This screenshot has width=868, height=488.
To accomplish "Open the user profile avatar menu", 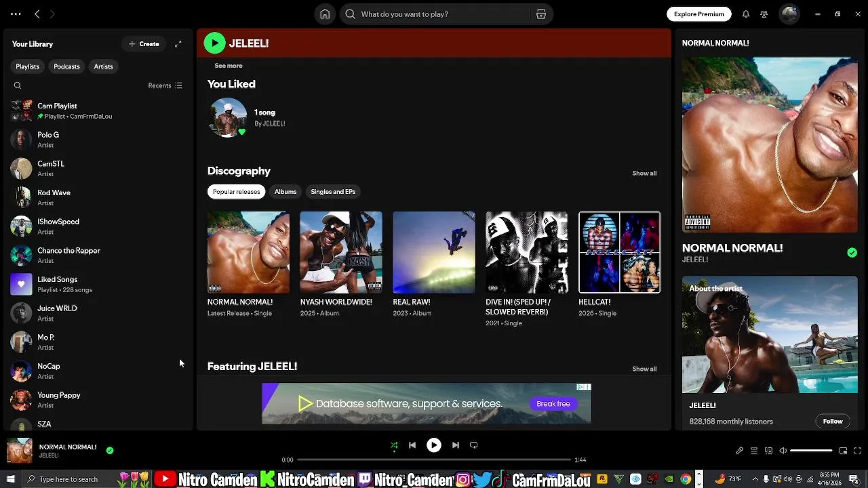I will (x=789, y=14).
